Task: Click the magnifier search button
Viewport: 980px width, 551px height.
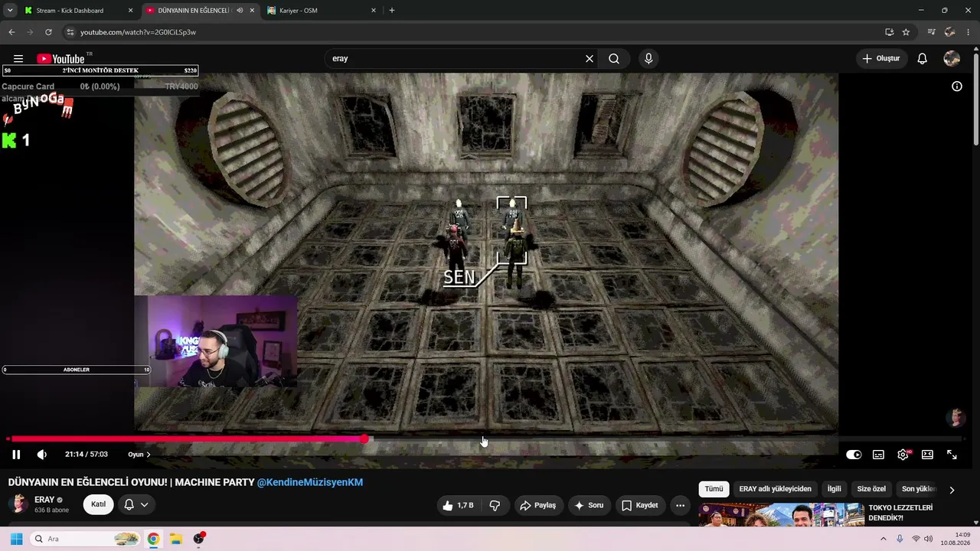Action: pos(614,58)
